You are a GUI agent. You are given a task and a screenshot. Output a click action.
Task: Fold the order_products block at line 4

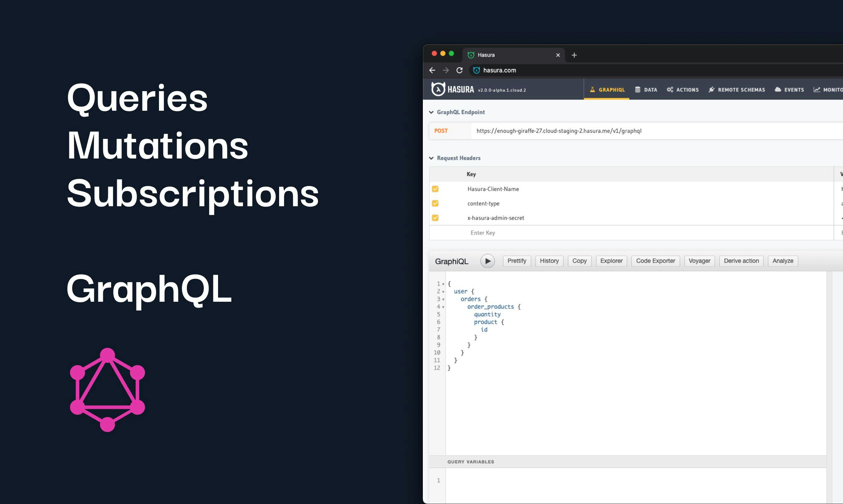point(443,307)
